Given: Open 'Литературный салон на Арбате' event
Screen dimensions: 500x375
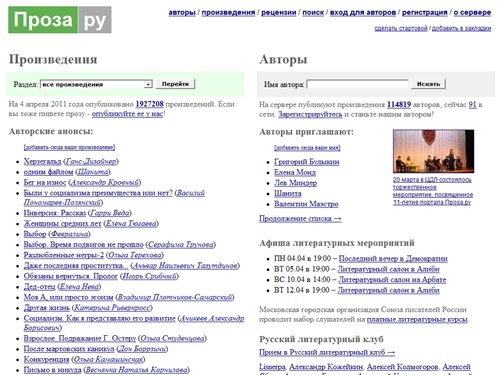Looking at the screenshot, I should coord(392,280).
